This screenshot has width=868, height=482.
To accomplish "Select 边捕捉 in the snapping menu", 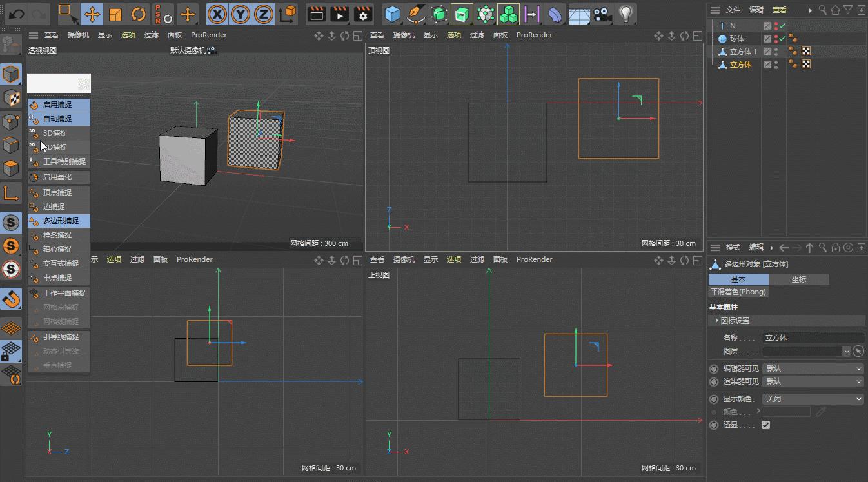I will (x=54, y=206).
